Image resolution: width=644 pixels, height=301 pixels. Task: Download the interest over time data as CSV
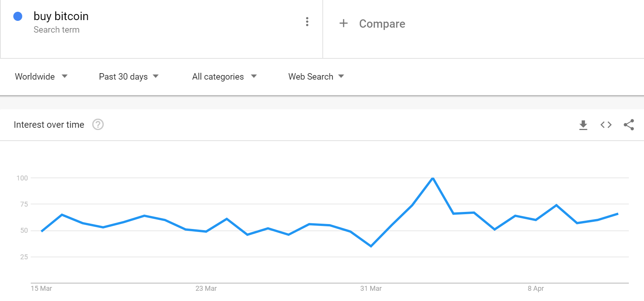pyautogui.click(x=583, y=125)
